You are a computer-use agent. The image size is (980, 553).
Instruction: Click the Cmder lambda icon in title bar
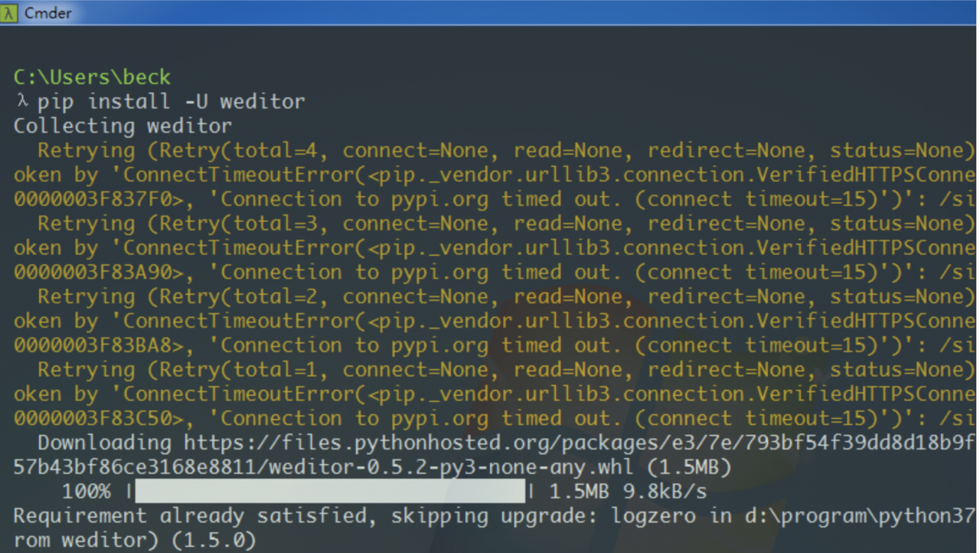[x=9, y=12]
